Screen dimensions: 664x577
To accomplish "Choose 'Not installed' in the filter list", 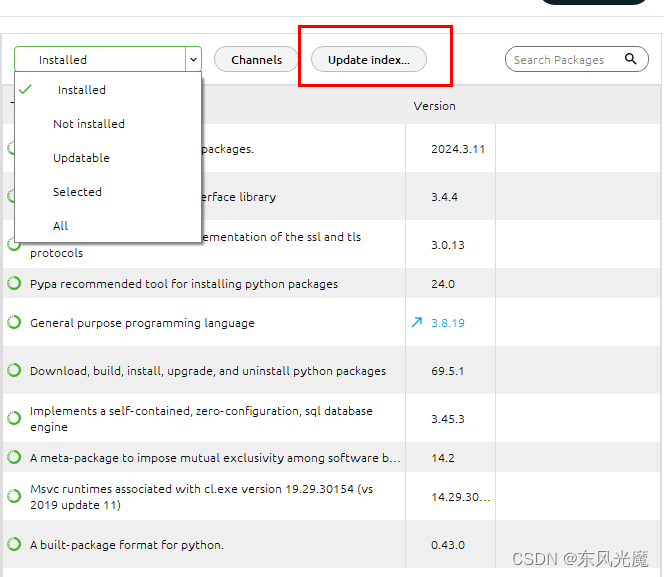I will point(89,124).
